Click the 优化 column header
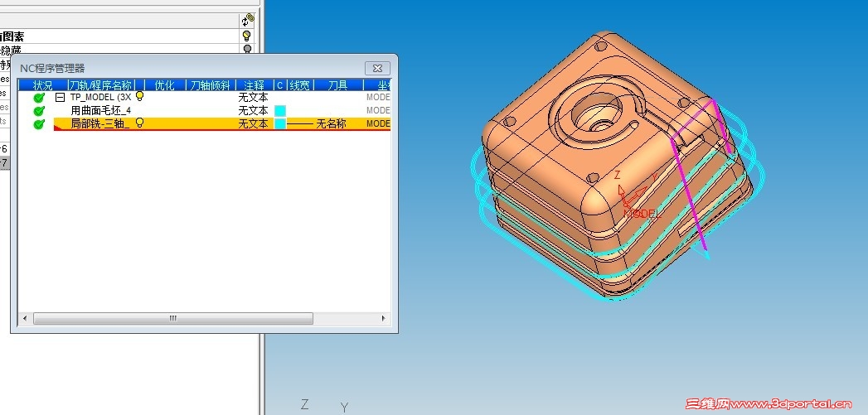Screen dimensions: 868x415 [164, 85]
